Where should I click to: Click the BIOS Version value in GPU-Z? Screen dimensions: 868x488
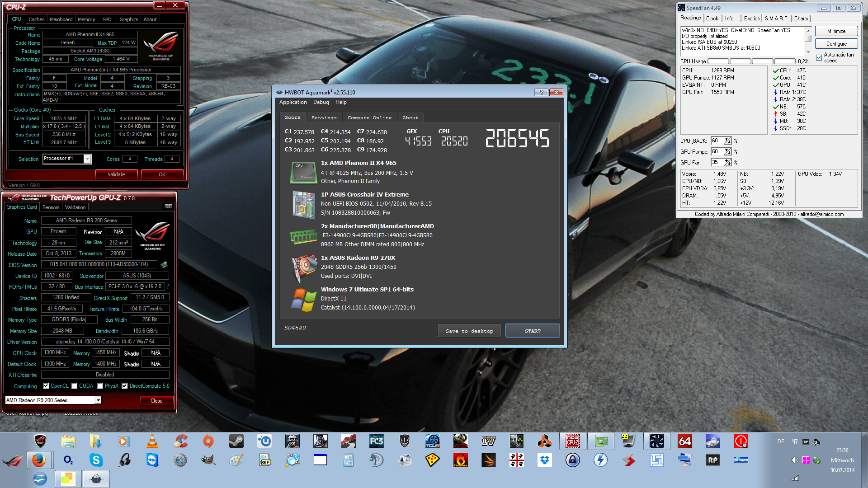(x=99, y=264)
